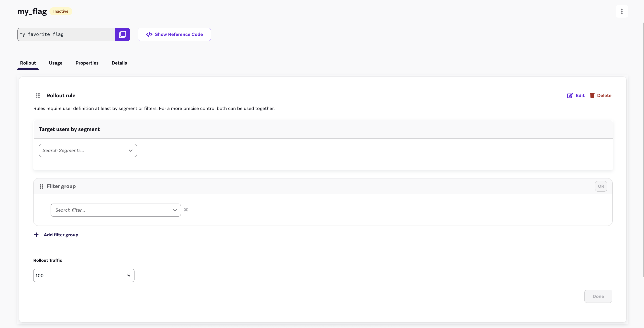Click the Inactive status badge

coord(61,11)
